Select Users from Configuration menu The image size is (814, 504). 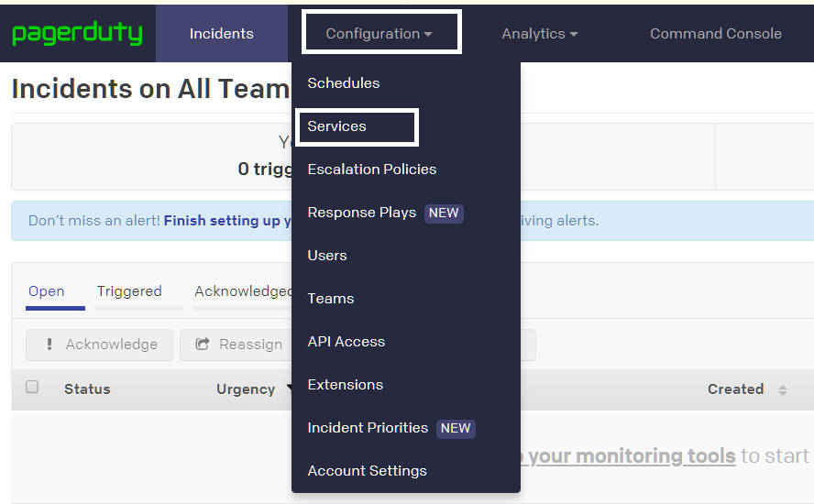(327, 256)
